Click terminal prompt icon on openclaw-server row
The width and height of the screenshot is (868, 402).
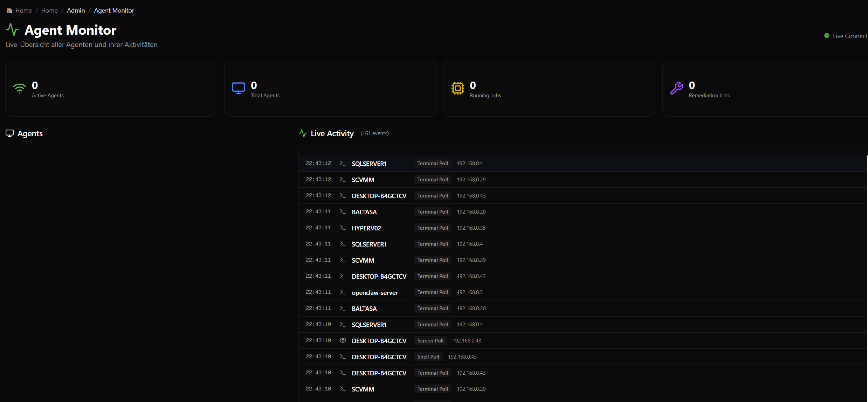(343, 292)
